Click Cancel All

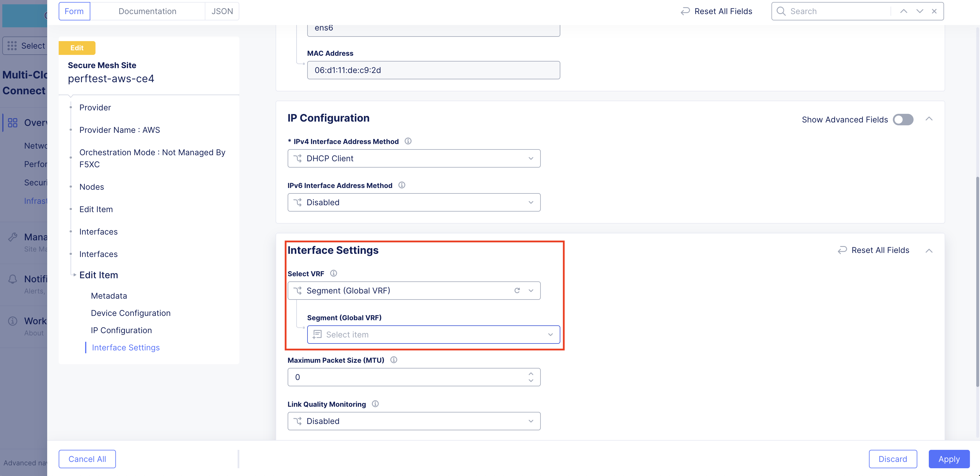(87, 459)
